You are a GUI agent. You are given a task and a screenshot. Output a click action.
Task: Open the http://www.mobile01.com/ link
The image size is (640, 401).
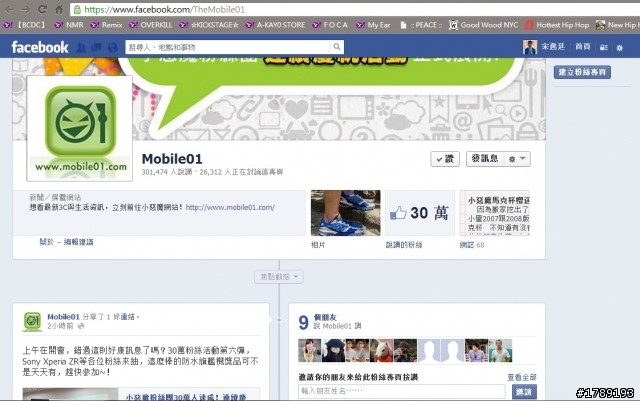click(x=230, y=207)
